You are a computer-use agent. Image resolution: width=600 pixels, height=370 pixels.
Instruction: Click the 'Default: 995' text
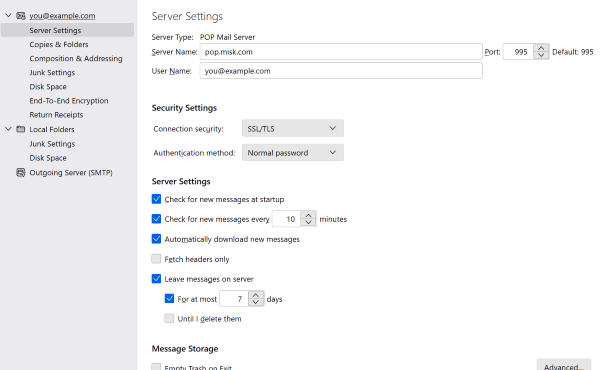tap(572, 52)
